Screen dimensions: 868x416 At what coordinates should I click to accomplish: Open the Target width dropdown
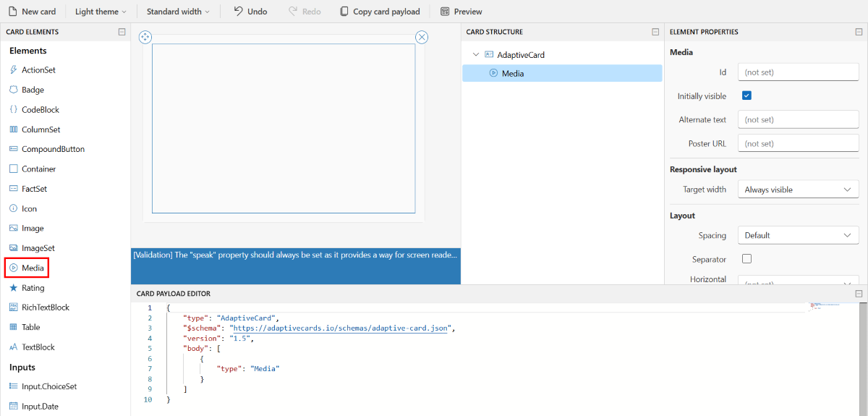(798, 190)
